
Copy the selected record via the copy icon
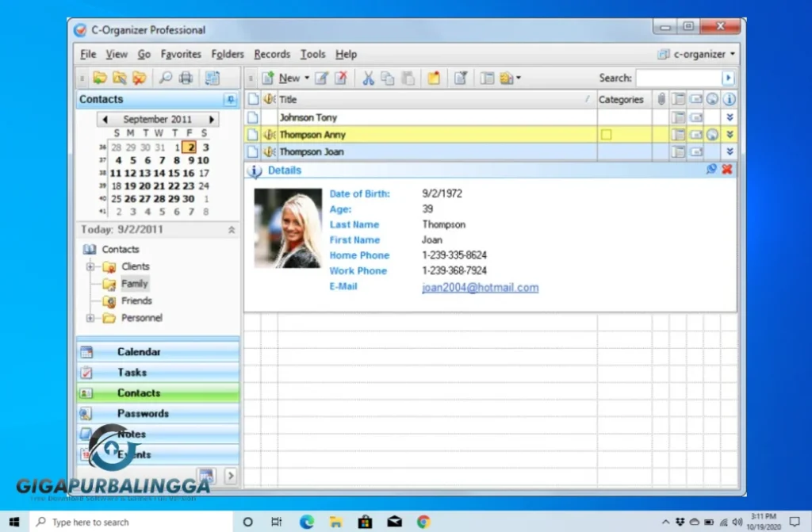[389, 78]
